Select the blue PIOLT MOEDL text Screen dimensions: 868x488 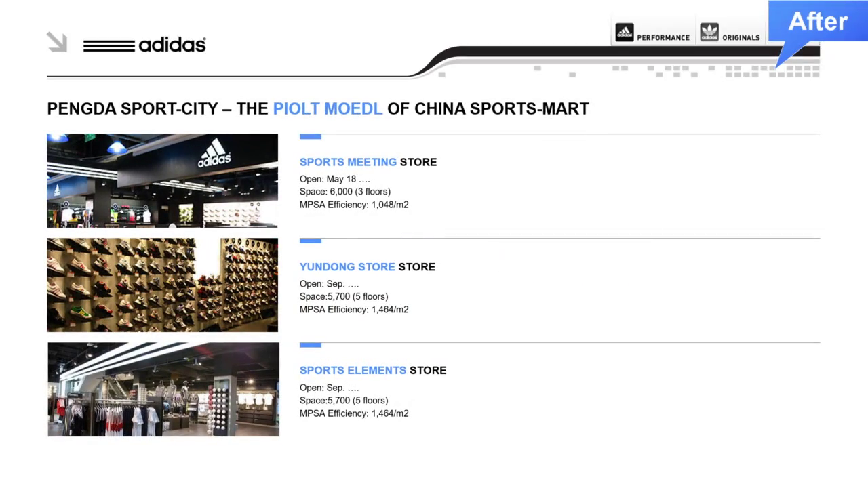pyautogui.click(x=328, y=108)
